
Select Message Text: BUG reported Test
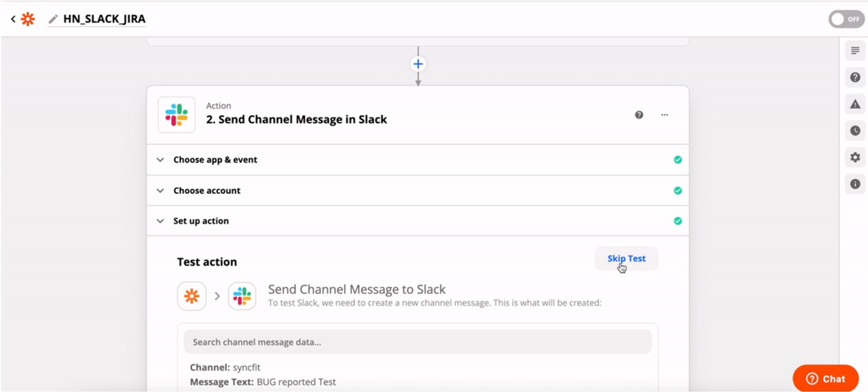(x=263, y=382)
